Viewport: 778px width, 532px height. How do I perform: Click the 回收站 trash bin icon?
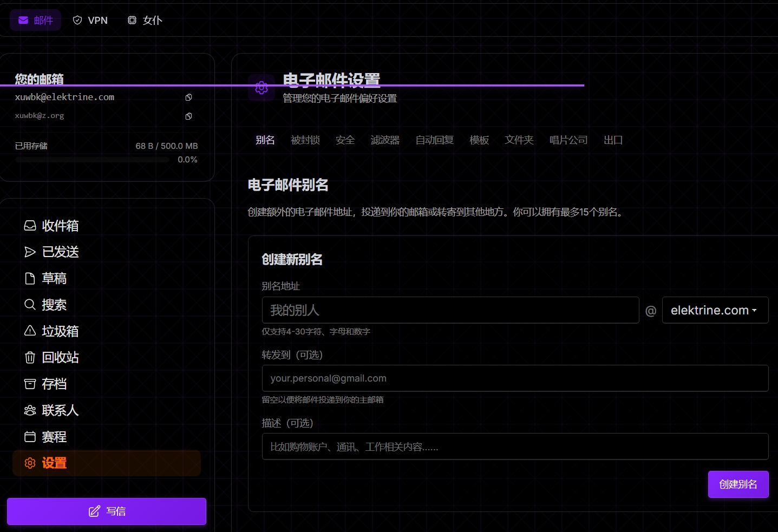pyautogui.click(x=30, y=357)
